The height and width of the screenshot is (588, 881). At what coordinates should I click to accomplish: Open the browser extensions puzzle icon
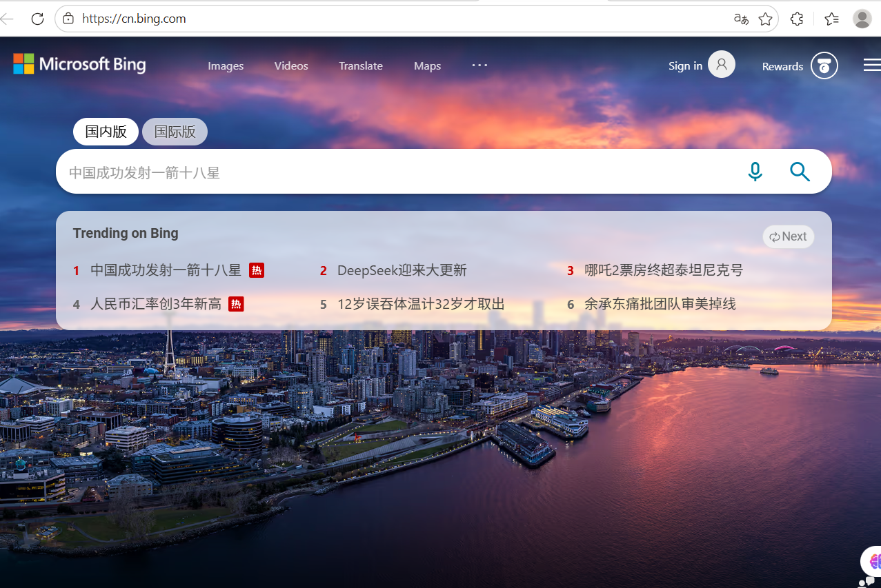(x=797, y=19)
